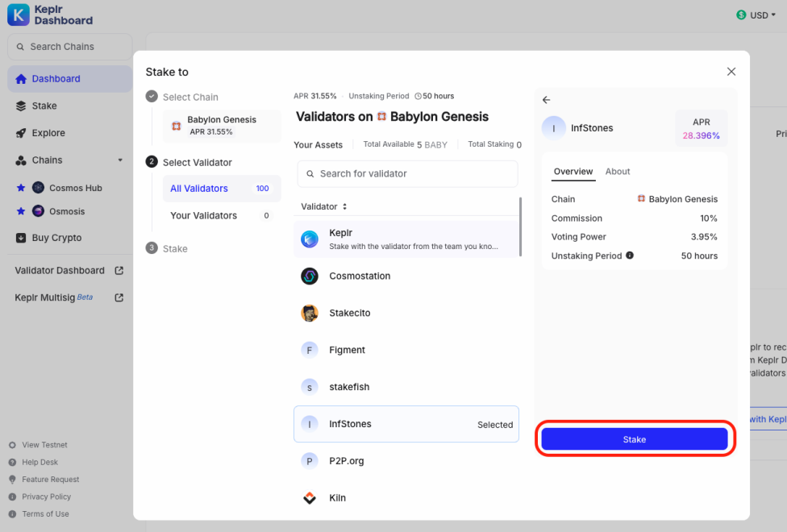Switch to the Overview tab
This screenshot has height=532, width=787.
click(573, 172)
